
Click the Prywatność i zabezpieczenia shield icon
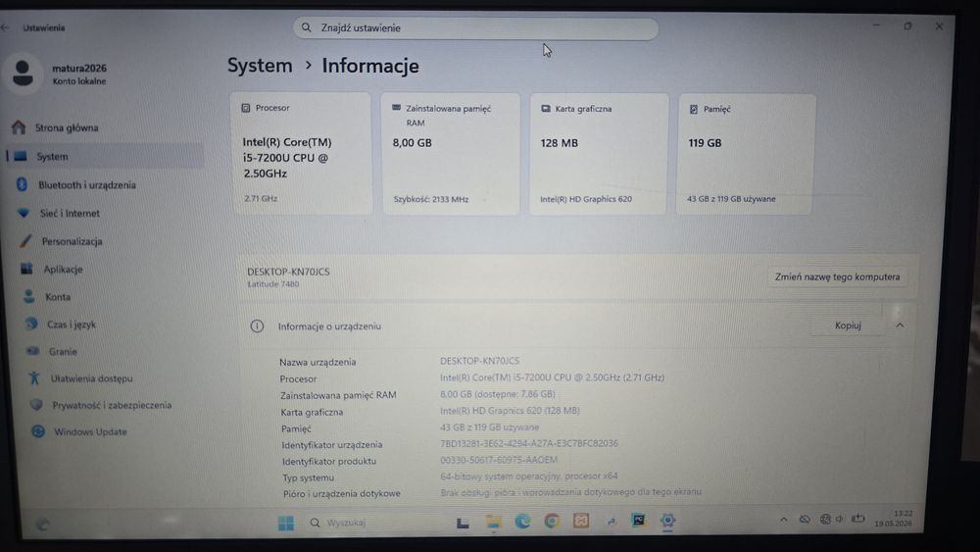[x=37, y=405]
